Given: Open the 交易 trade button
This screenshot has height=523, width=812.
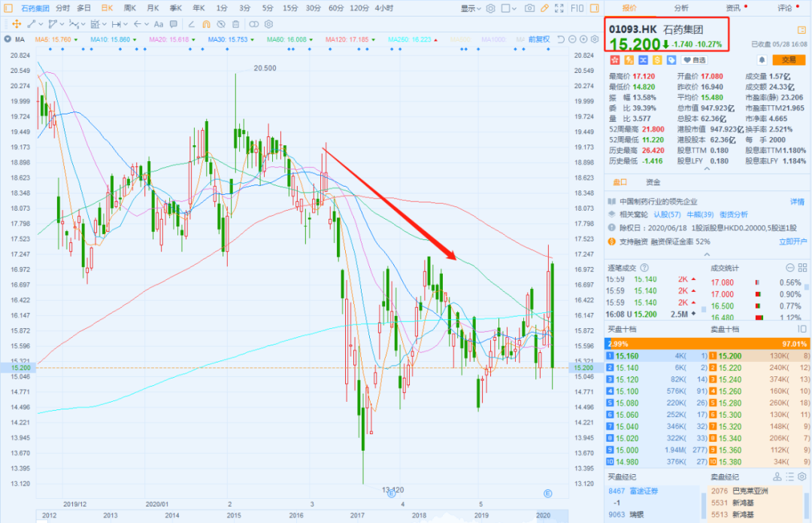Looking at the screenshot, I should [x=789, y=60].
